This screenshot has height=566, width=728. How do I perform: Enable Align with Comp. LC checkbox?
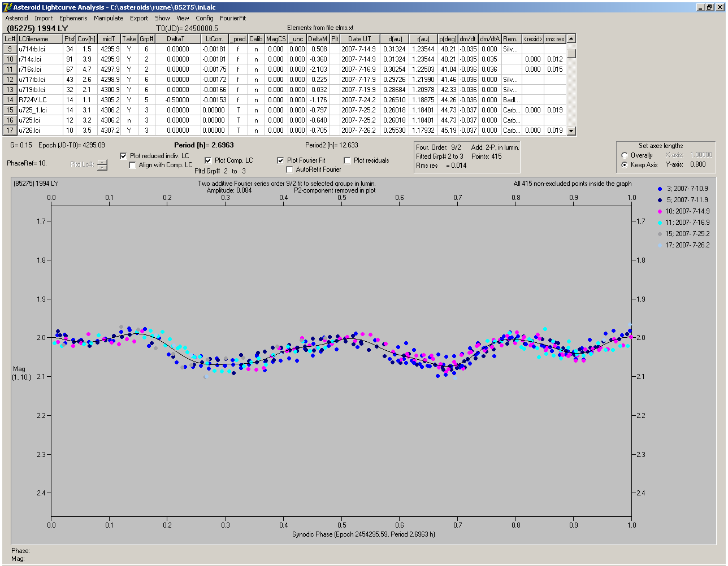tap(133, 165)
